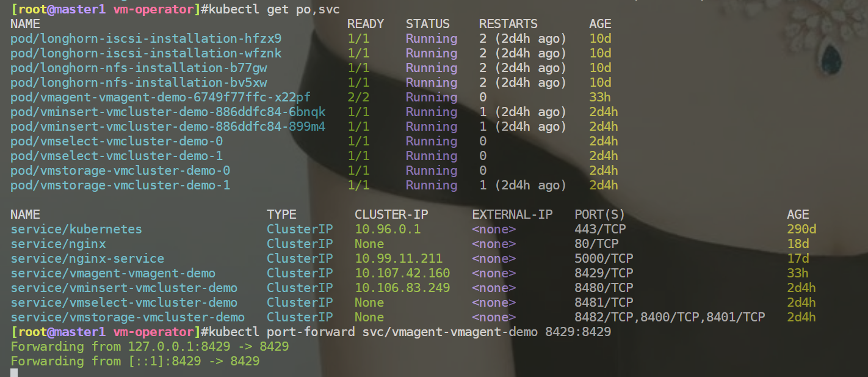The image size is (868, 377).
Task: Click cluster IP "10.96.0.1"
Action: pos(388,229)
